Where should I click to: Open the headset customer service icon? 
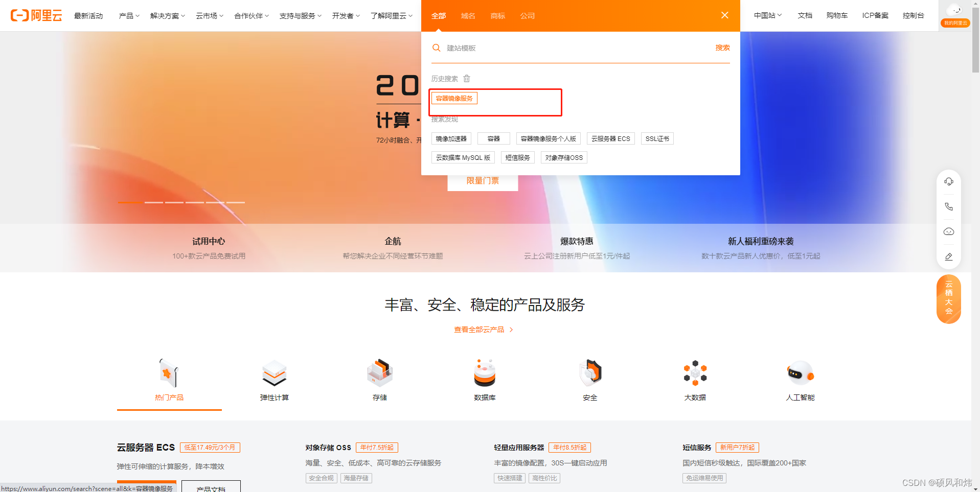click(948, 182)
